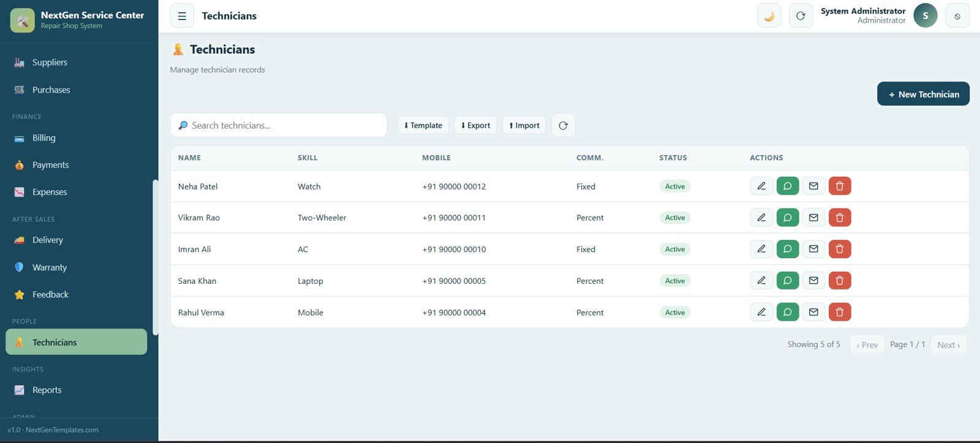Go to Purchases page

coord(76,90)
